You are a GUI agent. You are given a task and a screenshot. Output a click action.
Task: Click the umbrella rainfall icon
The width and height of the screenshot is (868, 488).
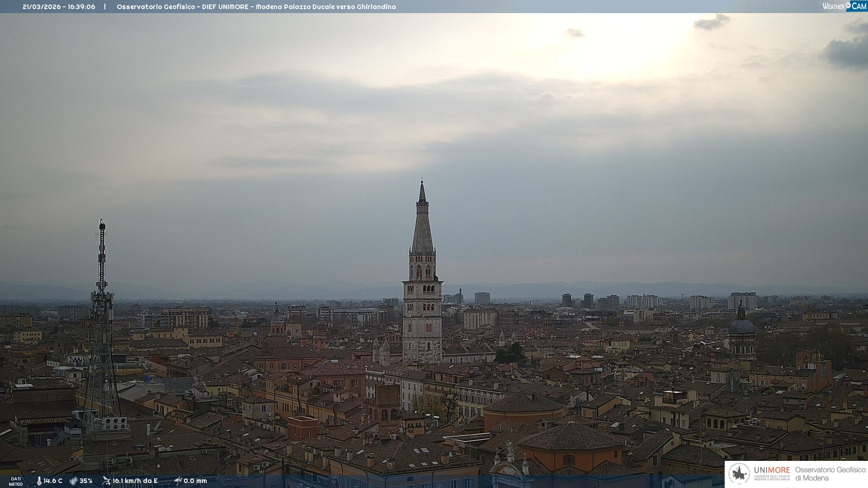pos(178,481)
